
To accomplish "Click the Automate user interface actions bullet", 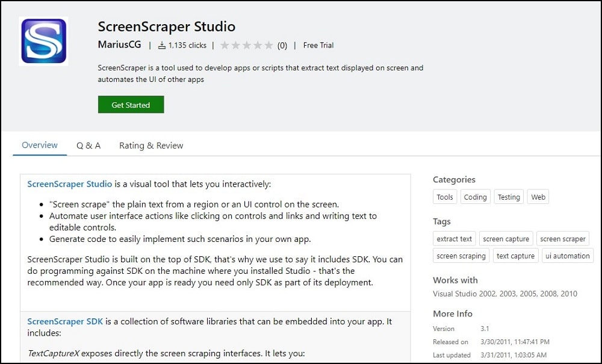I will 213,221.
